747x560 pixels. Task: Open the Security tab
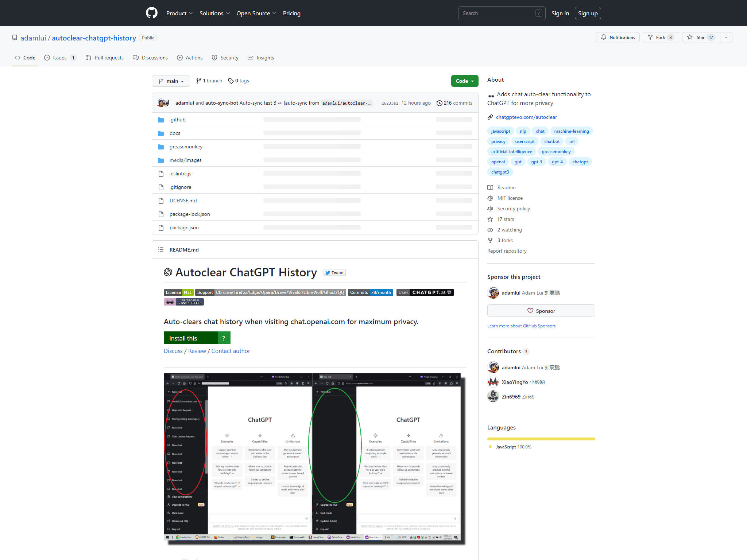pyautogui.click(x=225, y=58)
